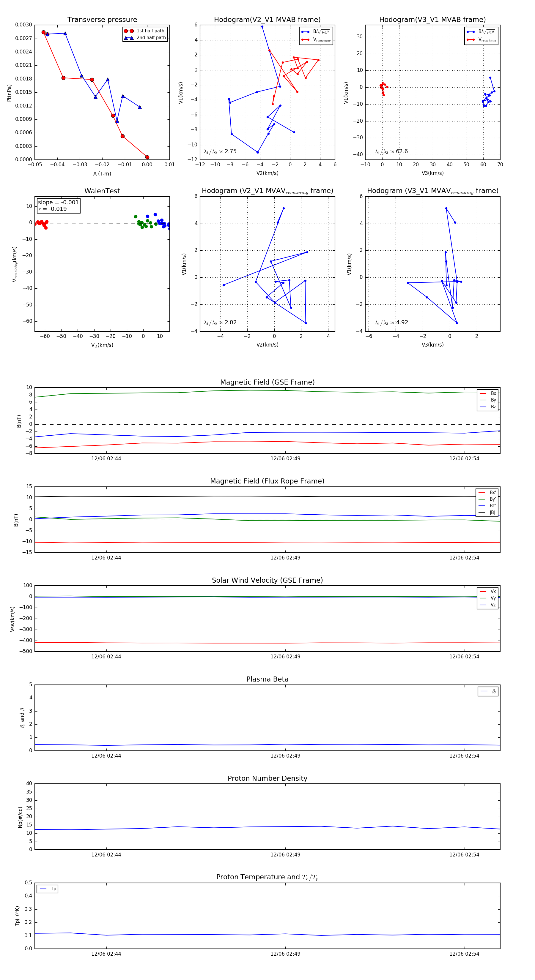Click the 'V remaining' legend entry in V3_V1 hodogram
535x980 pixels.
click(481, 39)
